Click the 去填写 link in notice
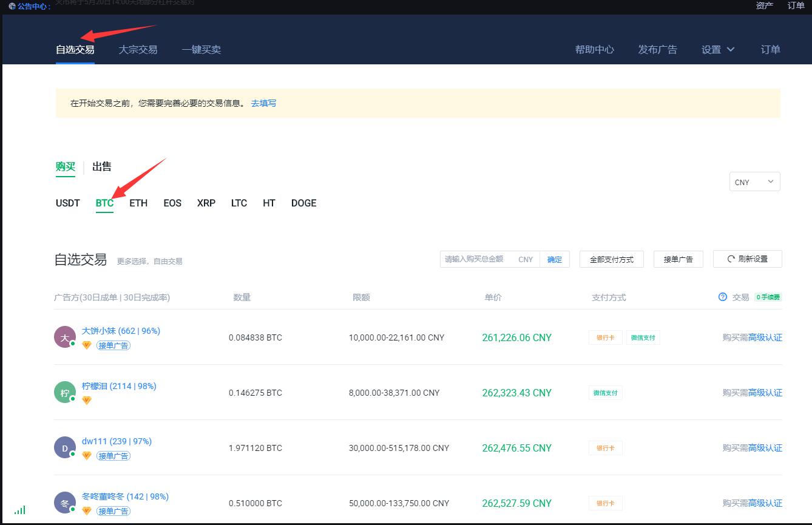This screenshot has height=525, width=812. coord(263,103)
